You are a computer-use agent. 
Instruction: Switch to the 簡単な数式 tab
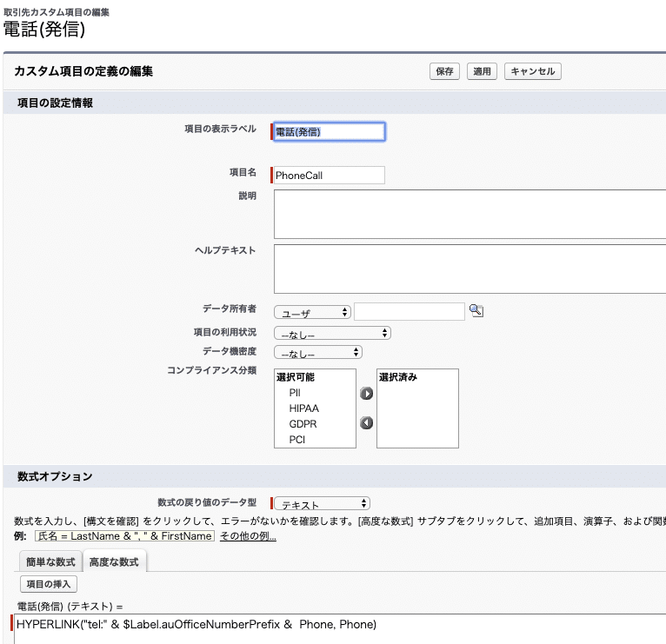(x=50, y=562)
